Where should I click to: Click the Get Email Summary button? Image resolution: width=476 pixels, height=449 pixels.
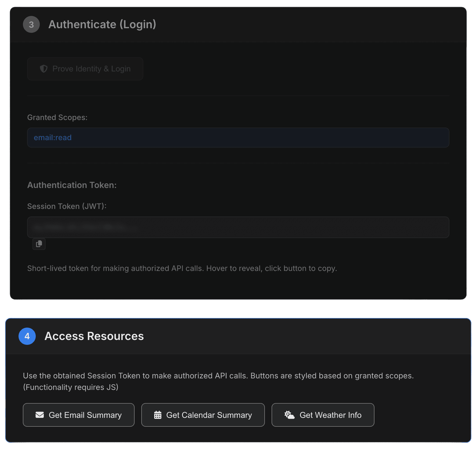(79, 415)
